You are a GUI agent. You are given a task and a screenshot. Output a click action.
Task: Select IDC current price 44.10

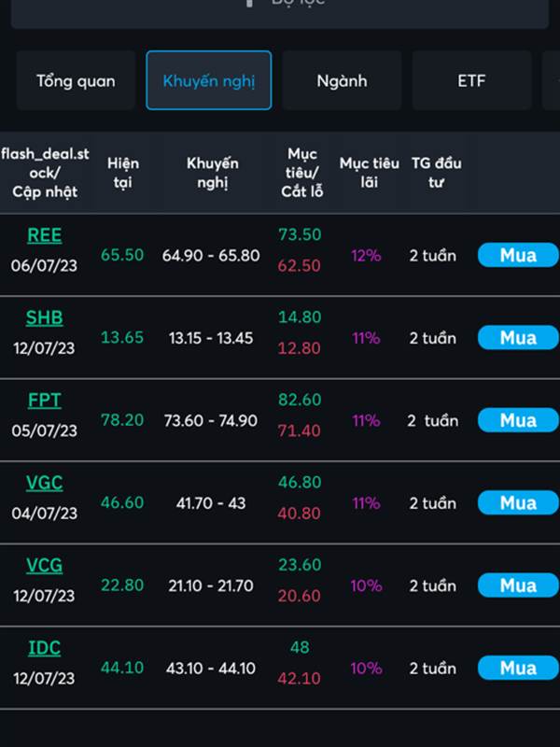point(122,668)
